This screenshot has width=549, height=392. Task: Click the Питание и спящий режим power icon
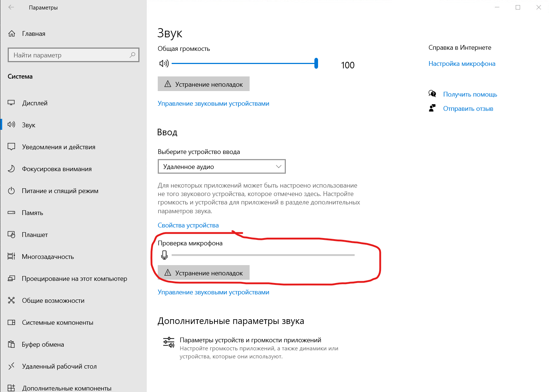(x=11, y=191)
